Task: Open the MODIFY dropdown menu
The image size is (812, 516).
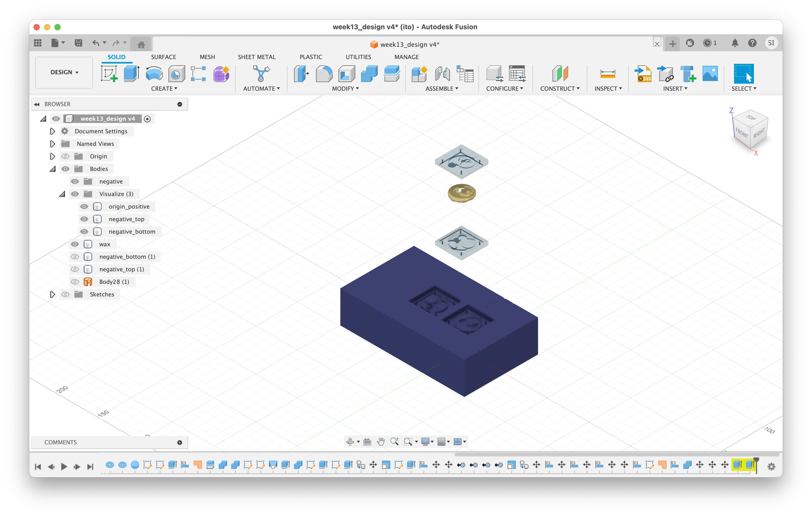Action: pos(345,89)
